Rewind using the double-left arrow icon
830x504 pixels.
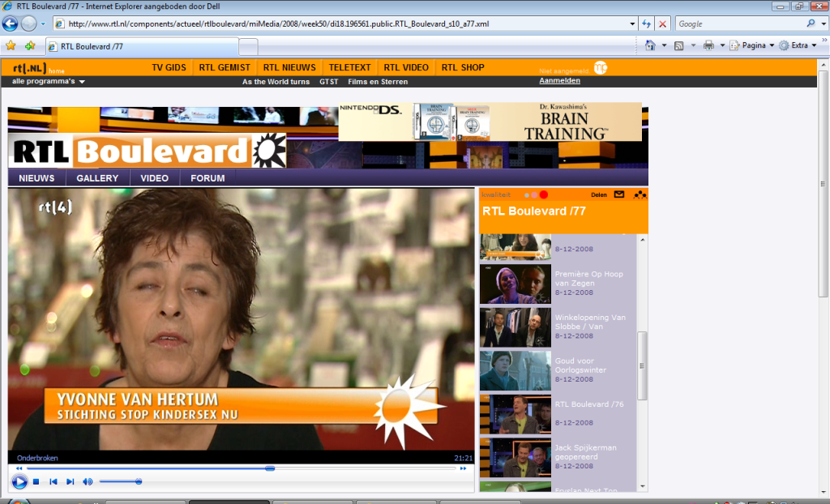(x=19, y=468)
